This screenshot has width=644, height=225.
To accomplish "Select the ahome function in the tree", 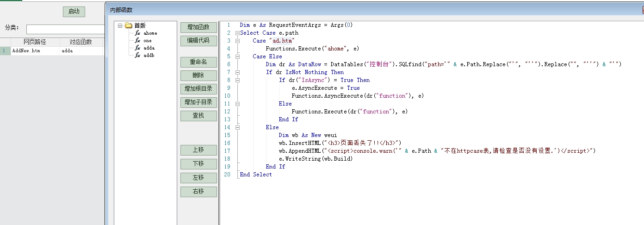I will coord(150,33).
